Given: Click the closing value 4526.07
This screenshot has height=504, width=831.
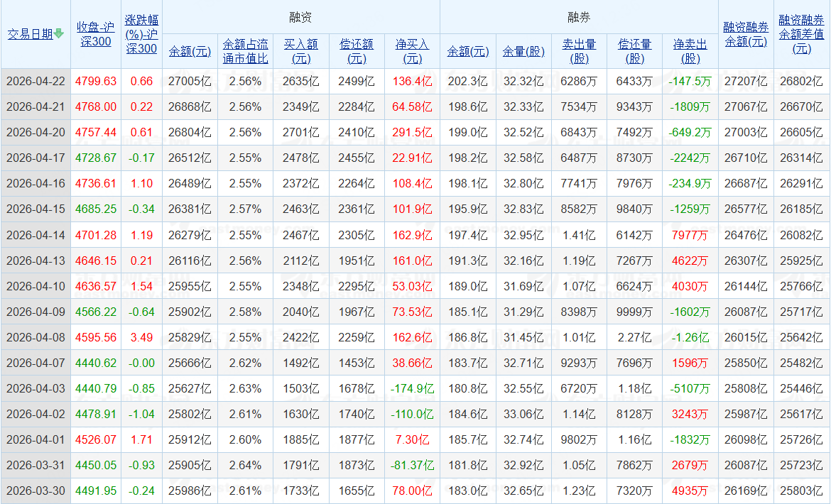Looking at the screenshot, I should coord(95,439).
